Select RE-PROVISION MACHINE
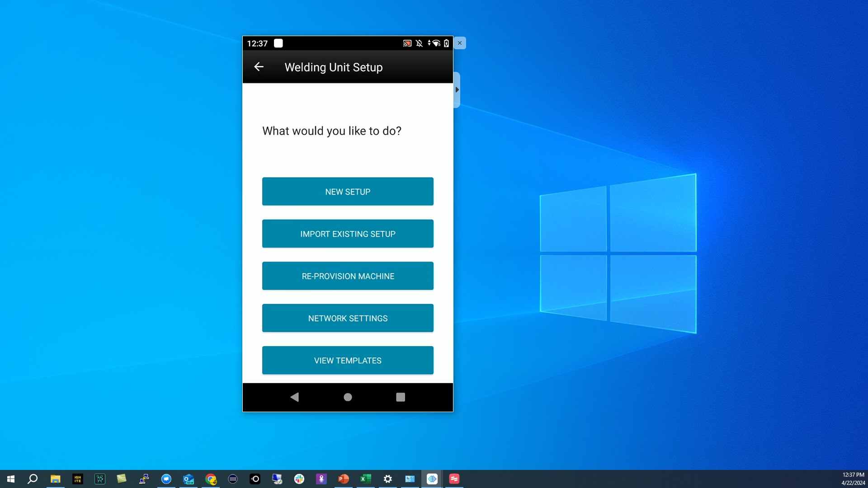The width and height of the screenshot is (868, 488). coord(348,276)
